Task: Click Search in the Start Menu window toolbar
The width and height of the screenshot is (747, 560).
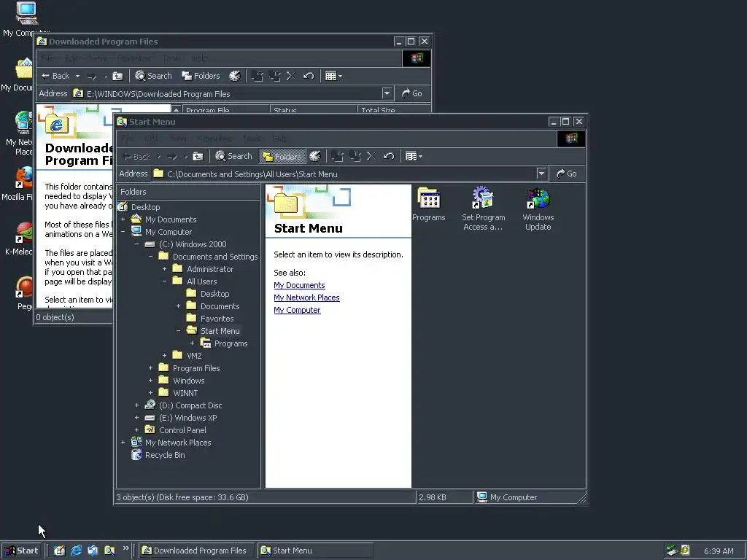Action: (x=233, y=156)
